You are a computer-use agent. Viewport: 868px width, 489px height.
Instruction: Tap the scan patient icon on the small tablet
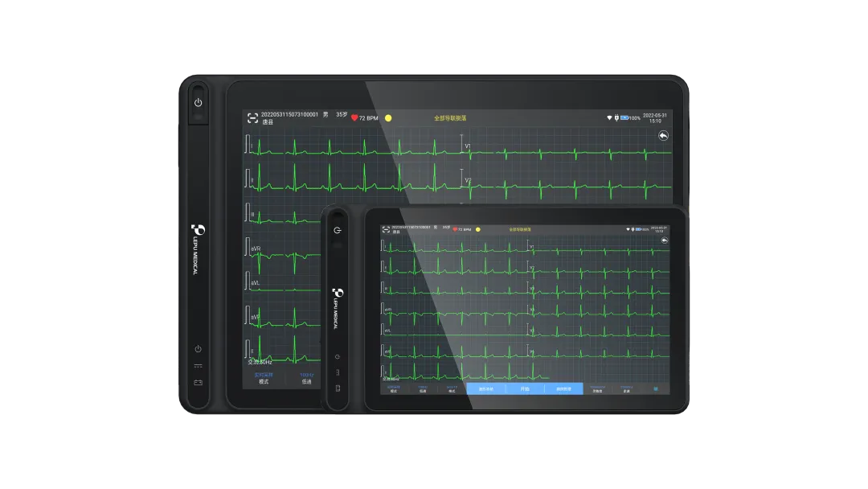(x=386, y=229)
